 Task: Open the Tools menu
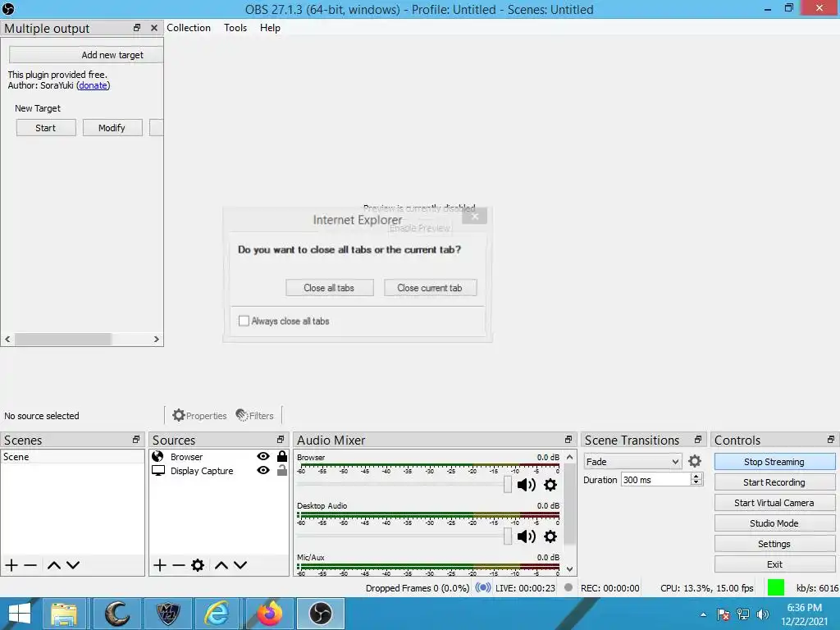[235, 28]
